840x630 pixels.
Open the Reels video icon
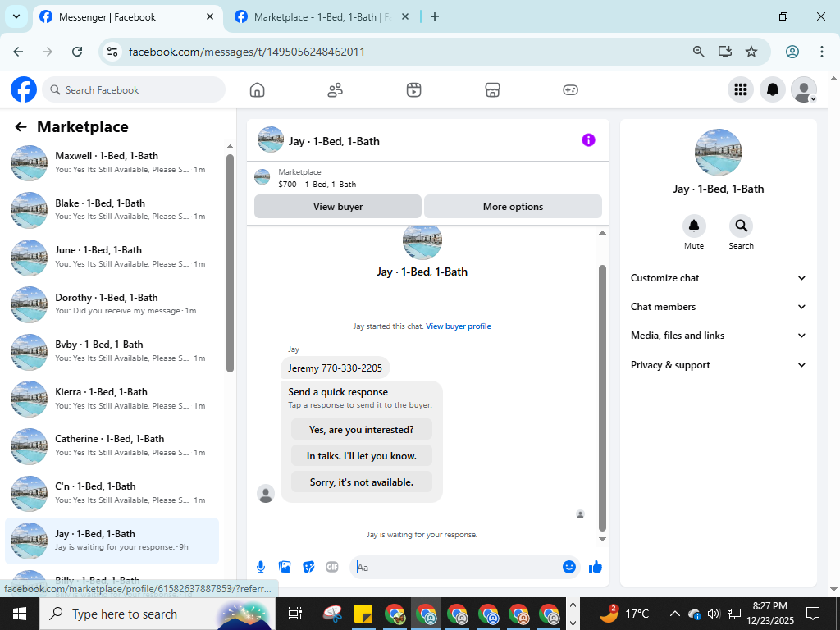point(413,90)
